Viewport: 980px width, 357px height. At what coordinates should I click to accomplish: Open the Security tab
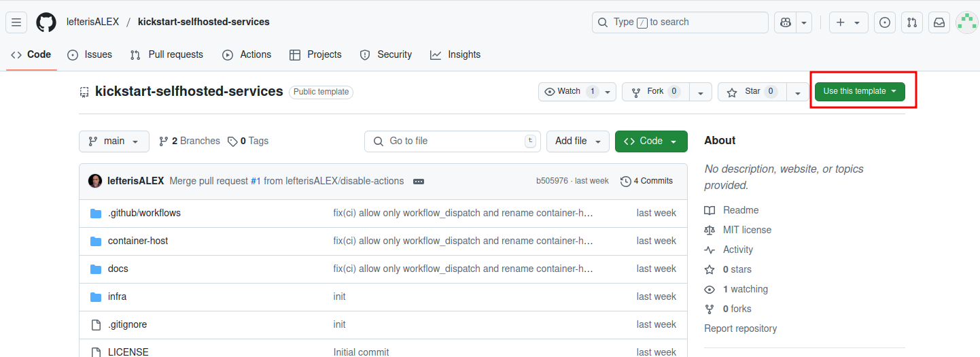(x=385, y=54)
